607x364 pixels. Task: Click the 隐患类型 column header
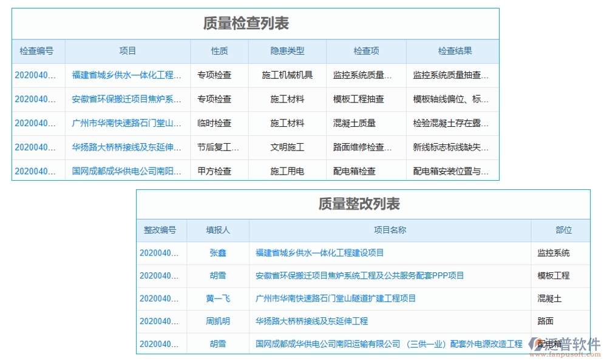285,51
